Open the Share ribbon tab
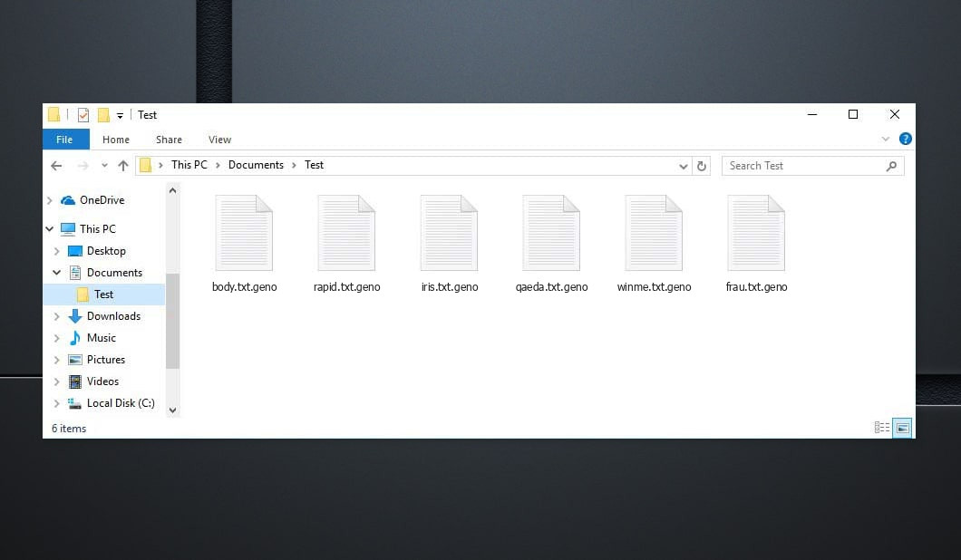 pos(169,140)
